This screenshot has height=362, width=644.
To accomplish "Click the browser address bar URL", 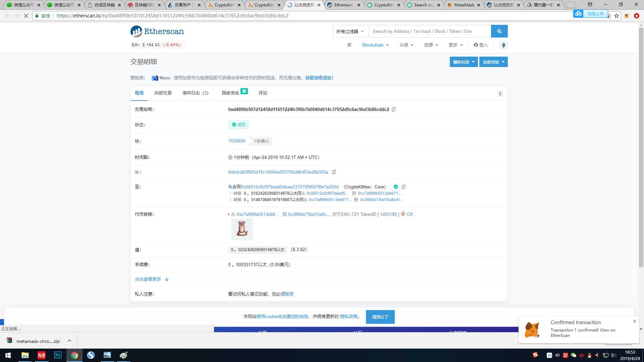I will pyautogui.click(x=172, y=16).
